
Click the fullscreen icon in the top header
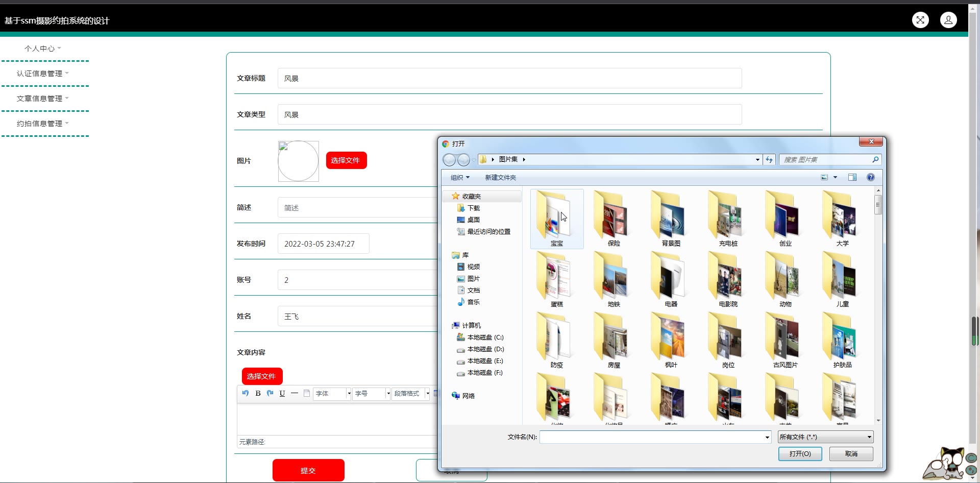[920, 20]
